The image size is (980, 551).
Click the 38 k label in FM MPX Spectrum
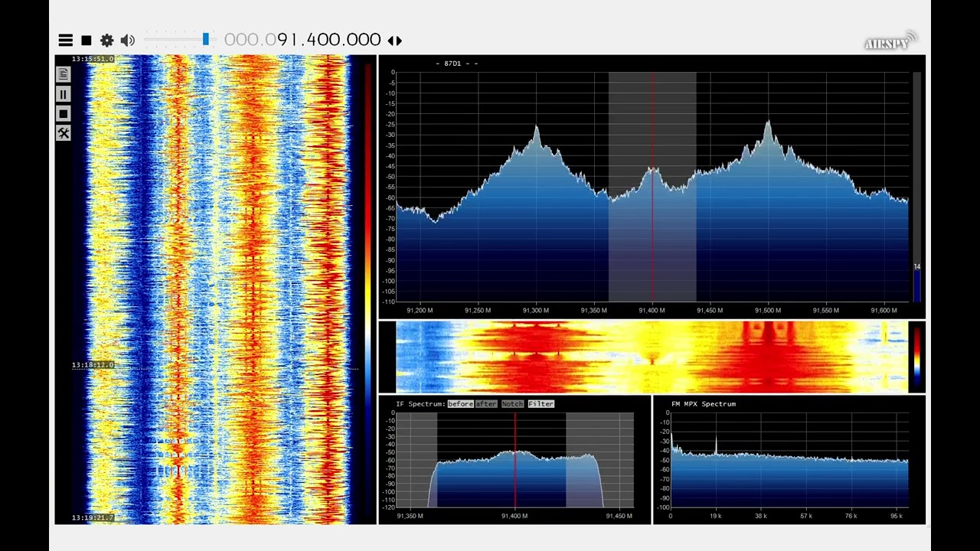[760, 517]
